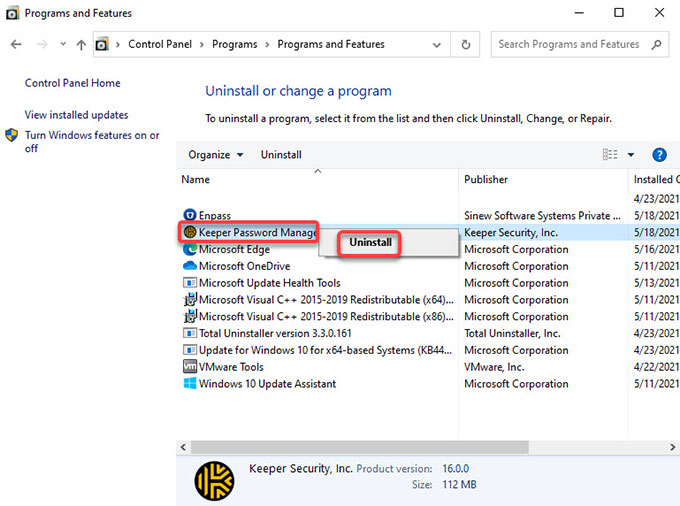Click Sinew Software Systems Private publisher cell

coord(542,216)
